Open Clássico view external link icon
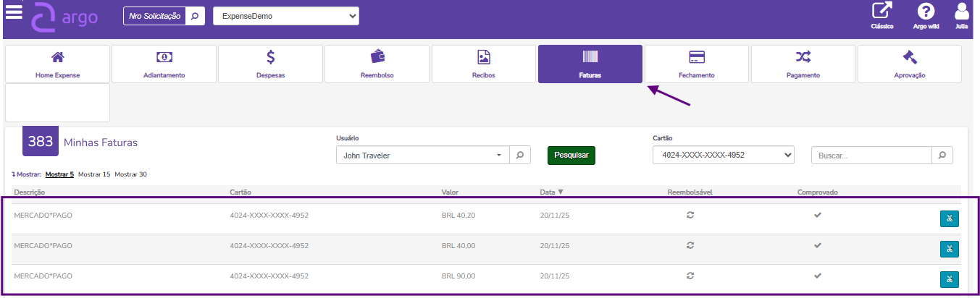 click(881, 12)
